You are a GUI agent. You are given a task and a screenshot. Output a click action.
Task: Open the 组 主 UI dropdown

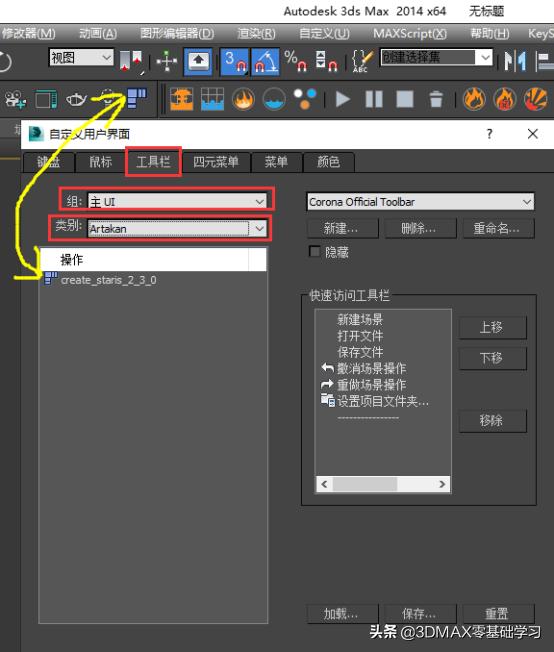(x=177, y=202)
